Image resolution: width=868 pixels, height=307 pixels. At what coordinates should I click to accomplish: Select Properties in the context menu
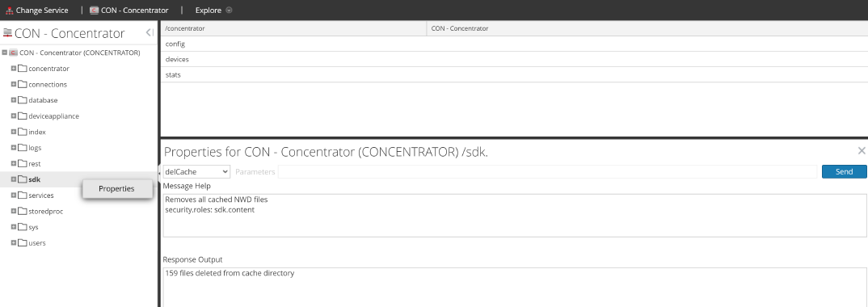(x=117, y=188)
